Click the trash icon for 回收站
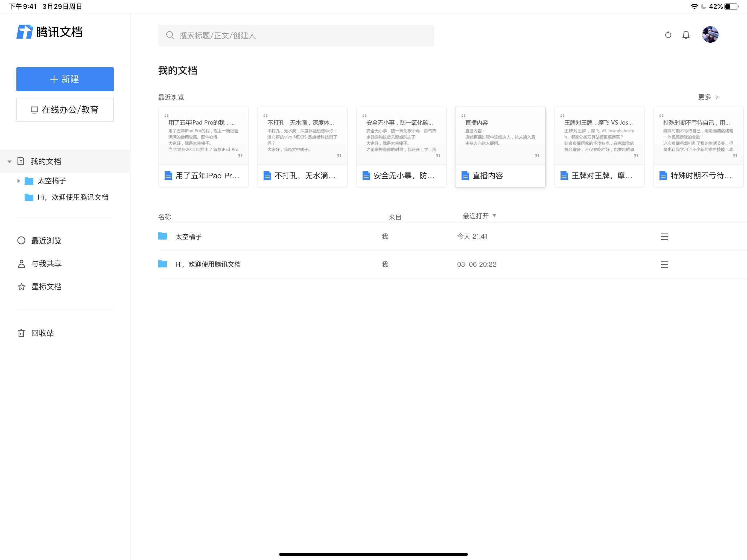The width and height of the screenshot is (747, 560). (x=21, y=333)
